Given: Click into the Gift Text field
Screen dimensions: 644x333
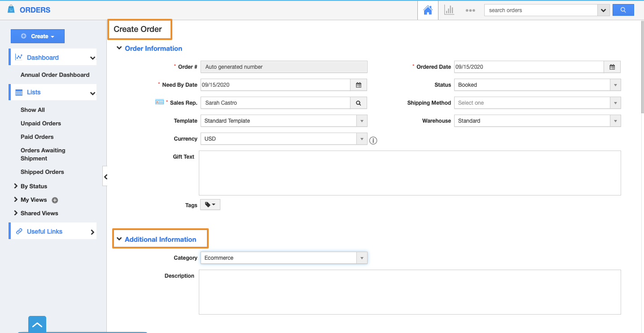Looking at the screenshot, I should click(409, 173).
